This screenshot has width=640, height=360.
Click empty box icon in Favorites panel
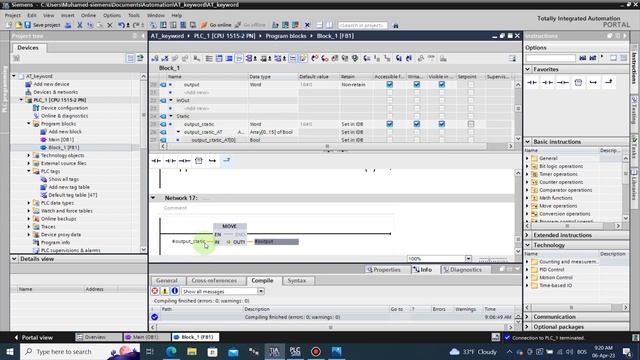pos(578,82)
